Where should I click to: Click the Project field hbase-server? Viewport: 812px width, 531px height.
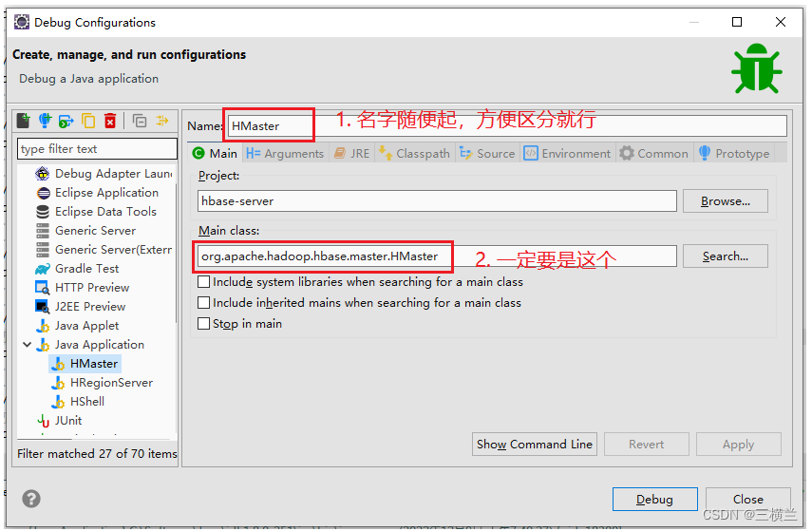click(x=437, y=201)
